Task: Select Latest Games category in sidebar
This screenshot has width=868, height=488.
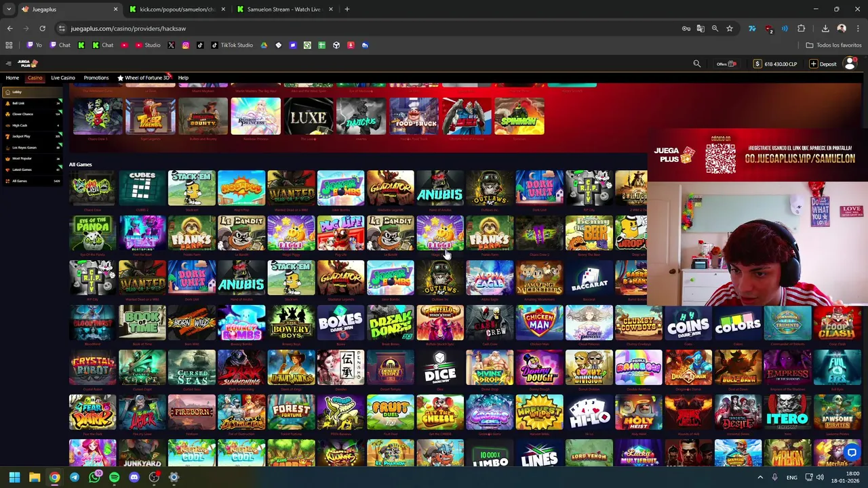Action: click(x=31, y=169)
